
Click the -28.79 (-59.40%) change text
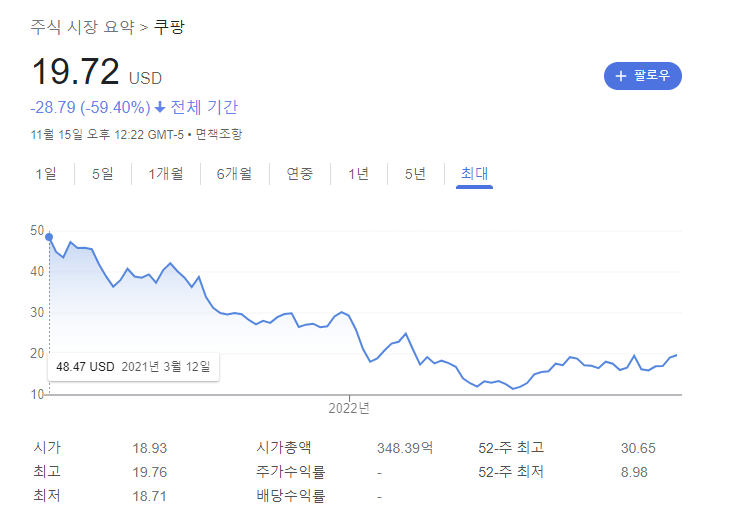(90, 108)
